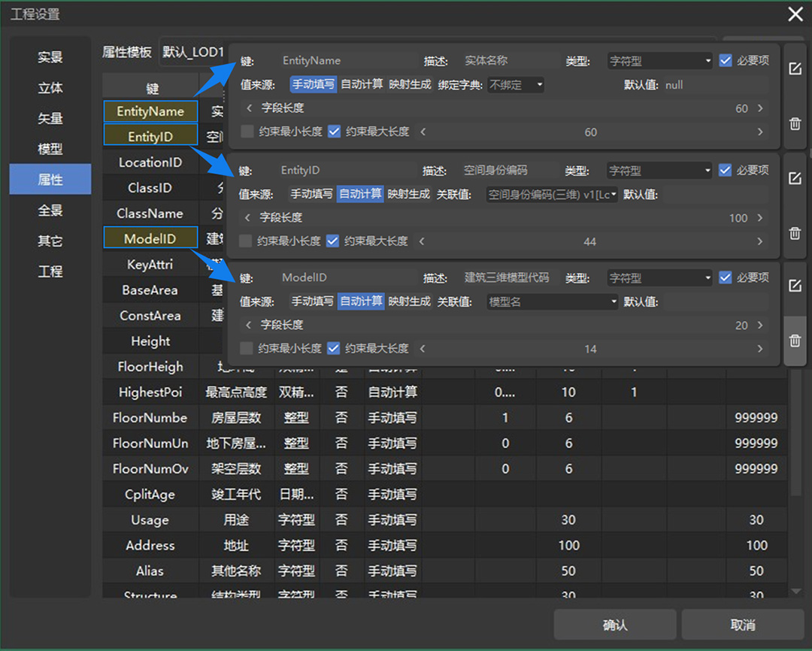The width and height of the screenshot is (812, 651).
Task: Decrease EntityName max length value 60
Action: pos(423,132)
